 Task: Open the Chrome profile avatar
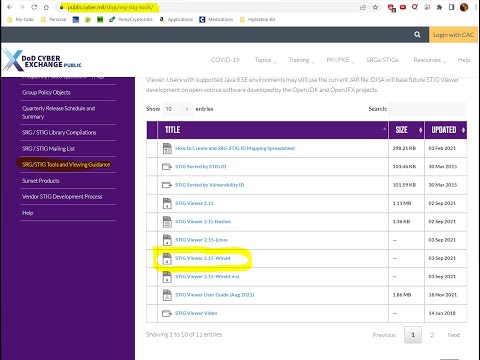(x=464, y=7)
